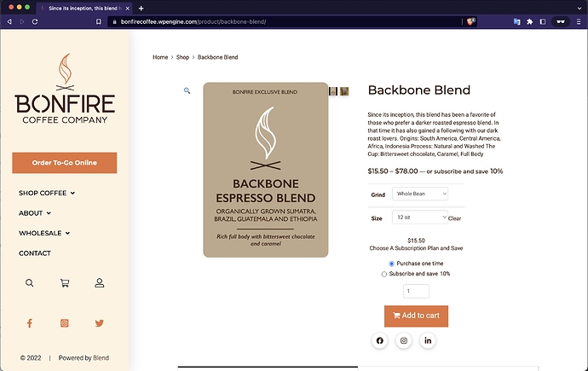The height and width of the screenshot is (371, 588).
Task: Click the user account icon in sidebar
Action: pyautogui.click(x=100, y=283)
